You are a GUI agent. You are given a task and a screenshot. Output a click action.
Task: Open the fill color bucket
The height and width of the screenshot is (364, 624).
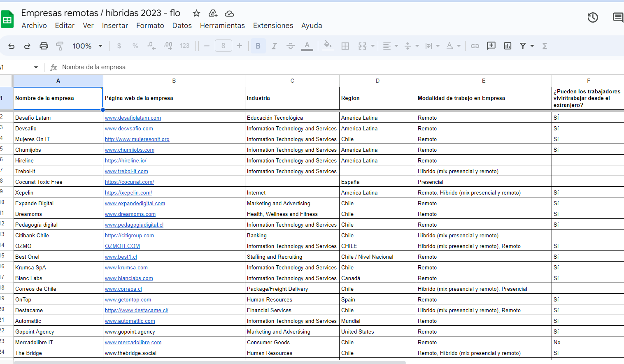[328, 45]
